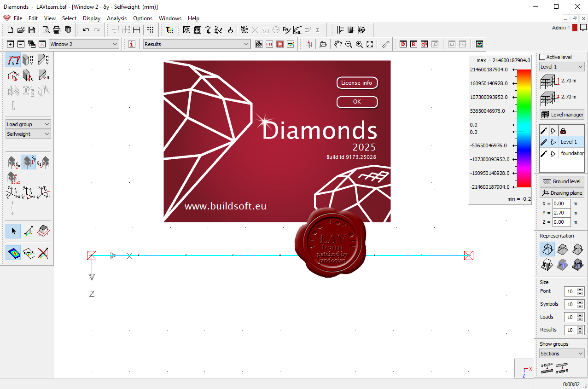Viewport: 588px width, 389px height.
Task: Click the calculator analysis icon
Action: [198, 30]
